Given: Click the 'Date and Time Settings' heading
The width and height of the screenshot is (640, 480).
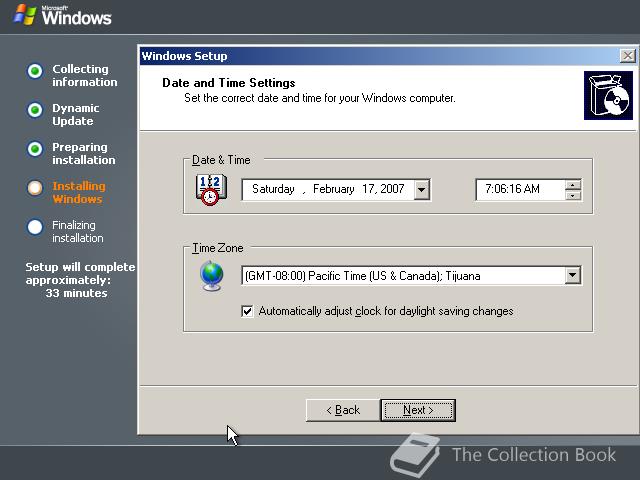Looking at the screenshot, I should [229, 83].
